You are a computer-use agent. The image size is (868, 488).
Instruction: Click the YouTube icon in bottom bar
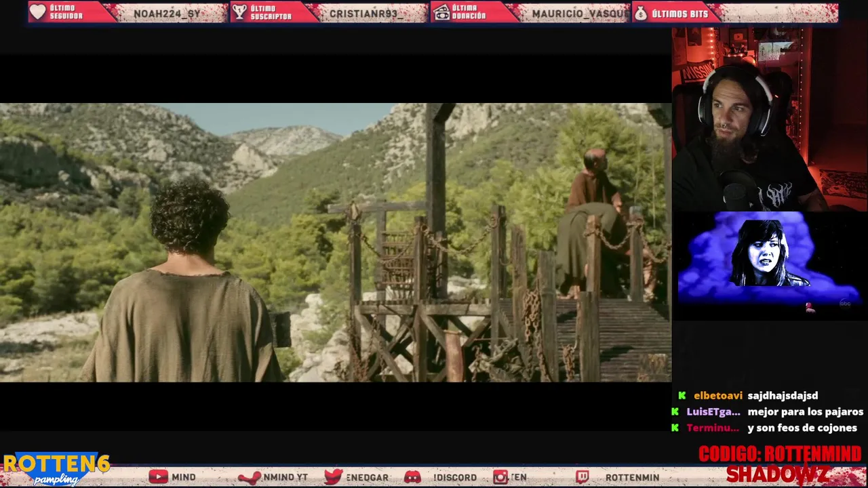point(158,477)
